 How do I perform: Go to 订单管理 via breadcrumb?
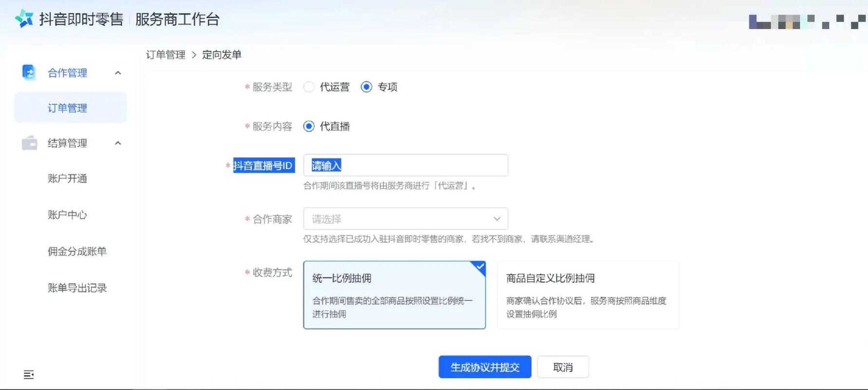tap(166, 55)
